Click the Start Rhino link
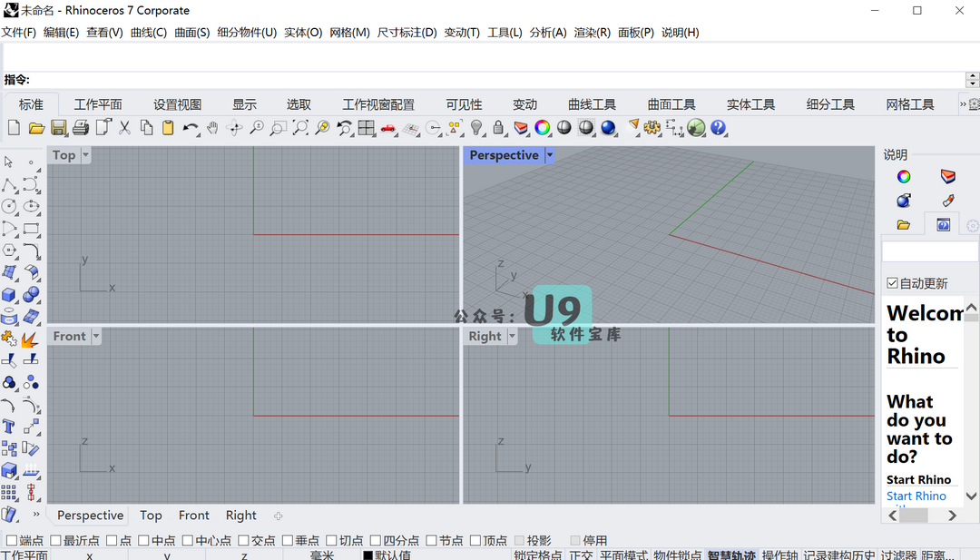Image resolution: width=980 pixels, height=560 pixels. pyautogui.click(x=916, y=496)
